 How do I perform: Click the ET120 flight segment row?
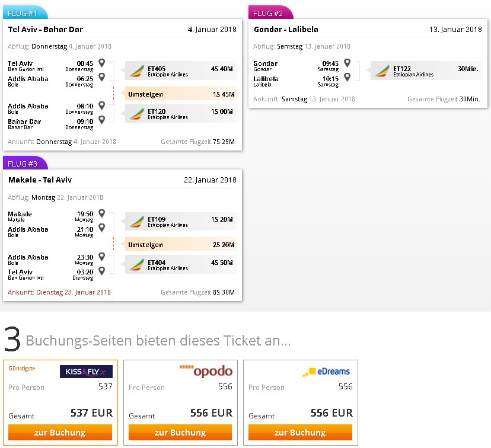coord(181,114)
